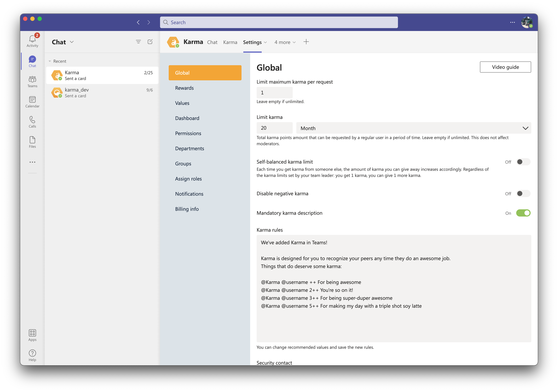The width and height of the screenshot is (558, 392).
Task: Open the karma_dev chat conversation
Action: pyautogui.click(x=102, y=93)
